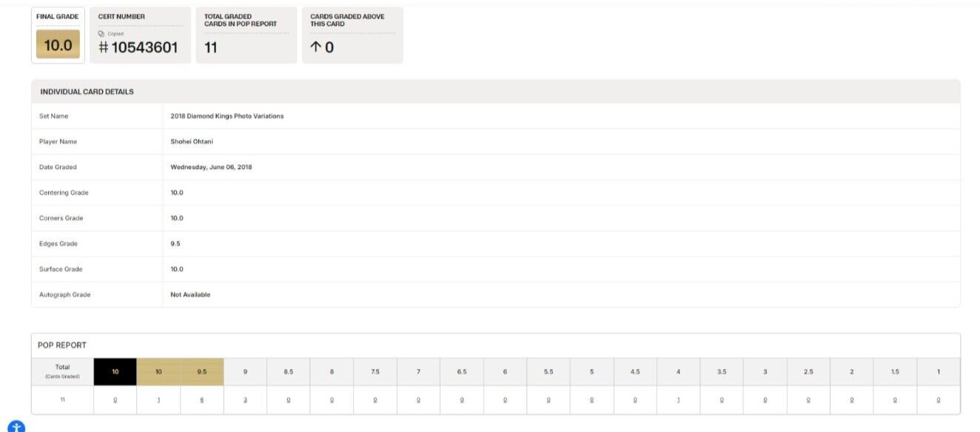The image size is (980, 432).
Task: Select cert number #10543601 text
Action: pos(138,47)
